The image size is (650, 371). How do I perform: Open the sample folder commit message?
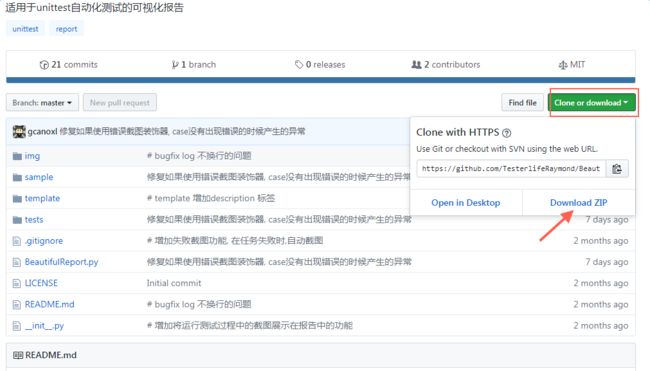279,177
